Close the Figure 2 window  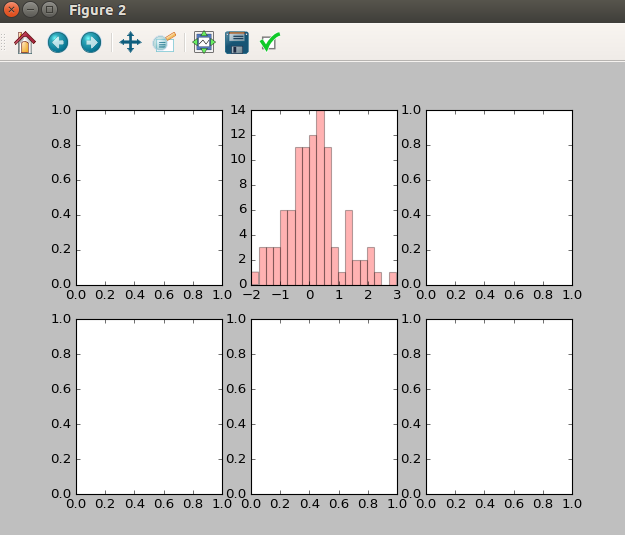pyautogui.click(x=11, y=10)
